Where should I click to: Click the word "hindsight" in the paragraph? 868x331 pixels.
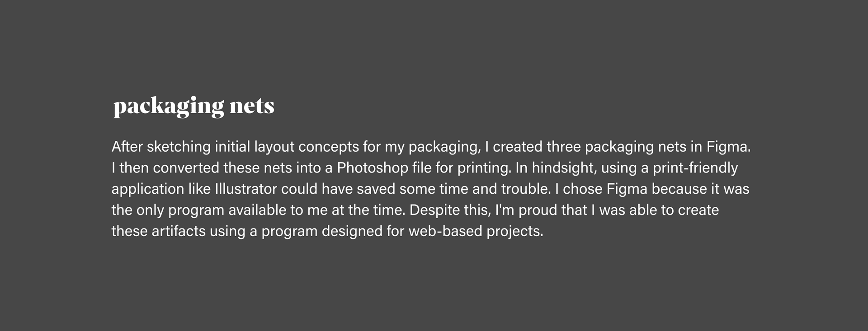pos(562,168)
